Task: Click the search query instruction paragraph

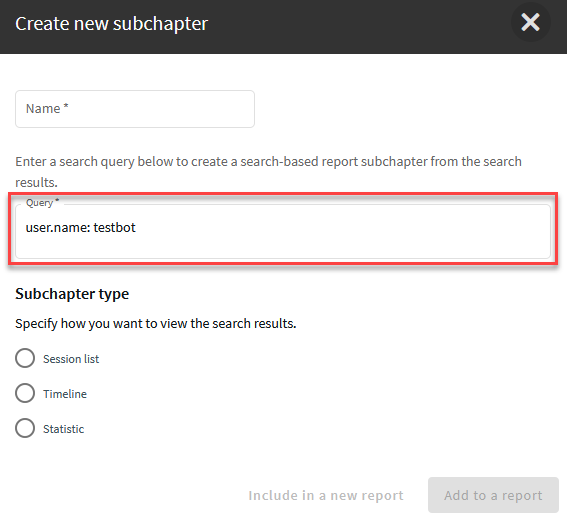Action: click(x=268, y=172)
